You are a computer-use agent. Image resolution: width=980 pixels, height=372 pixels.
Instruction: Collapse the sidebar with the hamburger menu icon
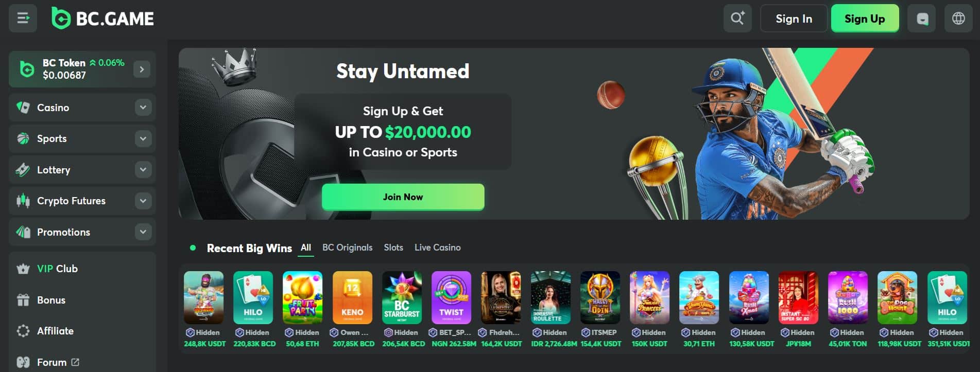click(23, 19)
